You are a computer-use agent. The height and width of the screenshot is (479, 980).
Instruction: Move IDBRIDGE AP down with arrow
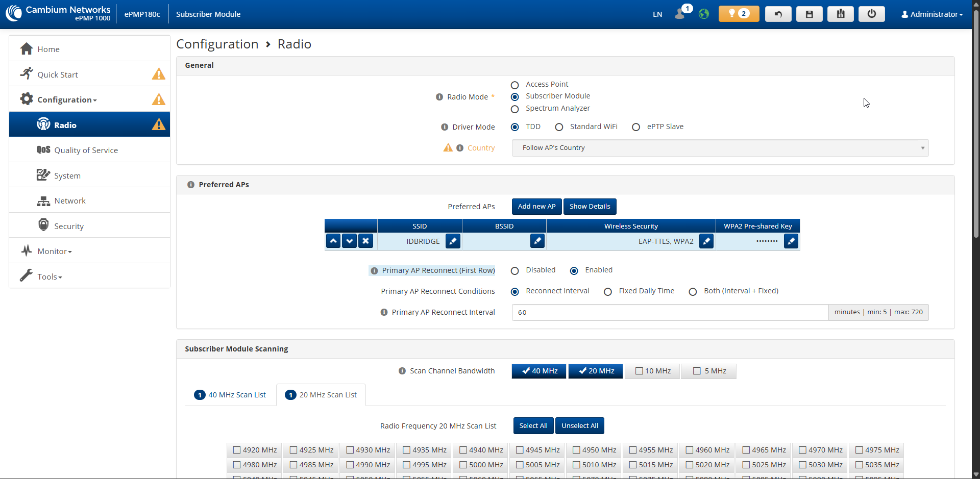tap(350, 241)
